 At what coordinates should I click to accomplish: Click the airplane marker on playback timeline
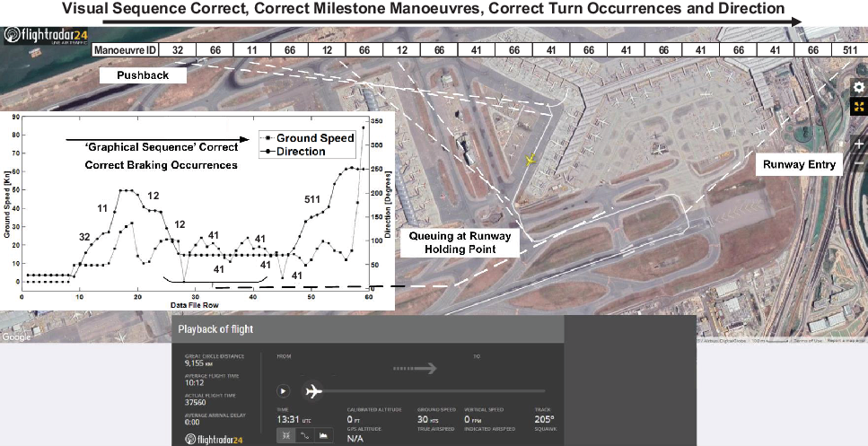coord(313,391)
